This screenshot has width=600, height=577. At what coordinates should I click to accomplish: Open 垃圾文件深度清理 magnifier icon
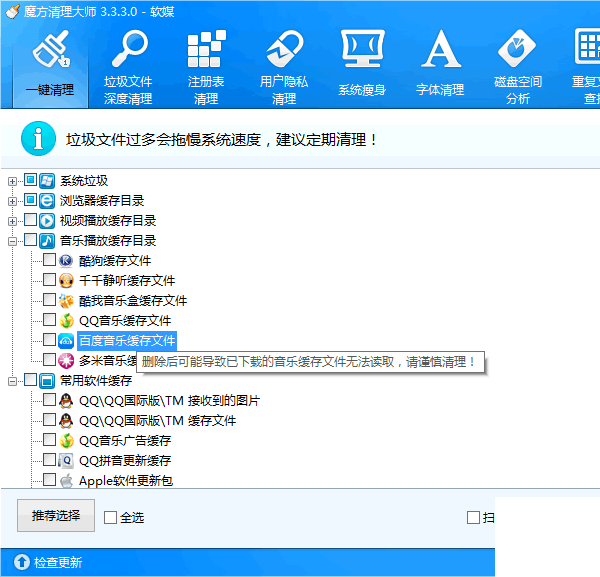coord(129,49)
